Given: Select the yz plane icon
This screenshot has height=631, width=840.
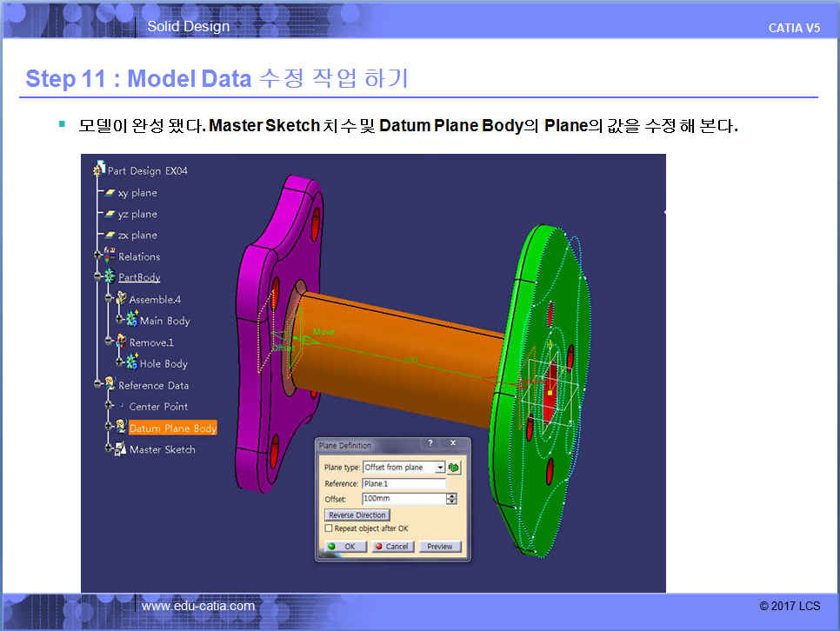Looking at the screenshot, I should pyautogui.click(x=110, y=214).
